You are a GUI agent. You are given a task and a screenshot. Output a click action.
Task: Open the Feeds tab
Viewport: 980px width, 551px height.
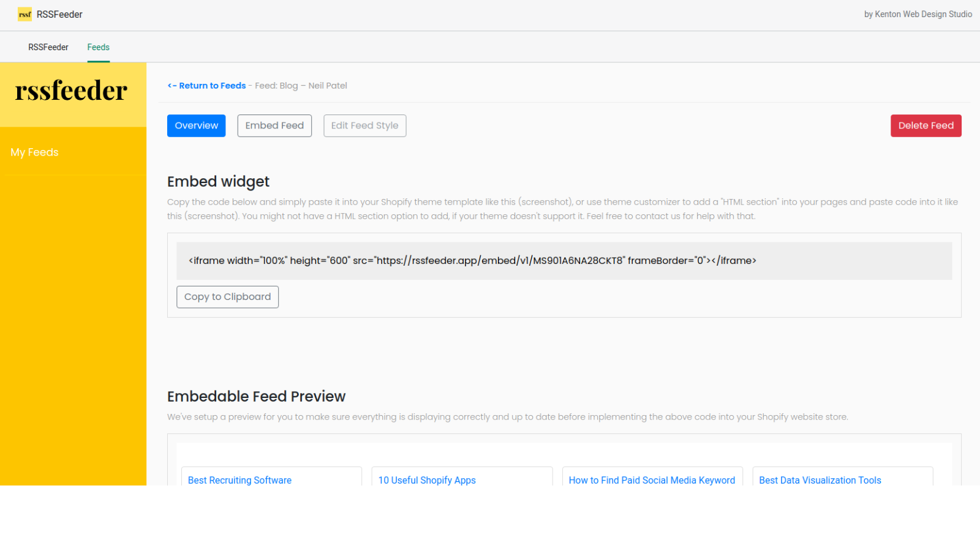click(x=98, y=47)
